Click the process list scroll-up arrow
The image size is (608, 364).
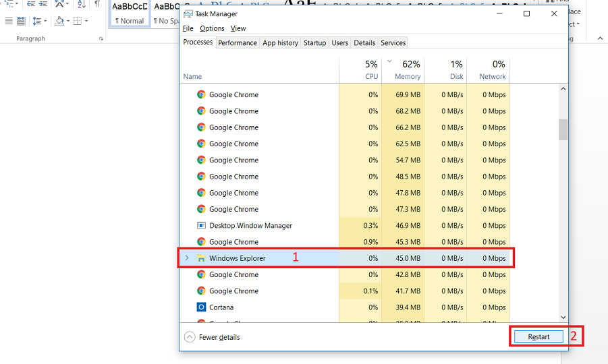[563, 89]
